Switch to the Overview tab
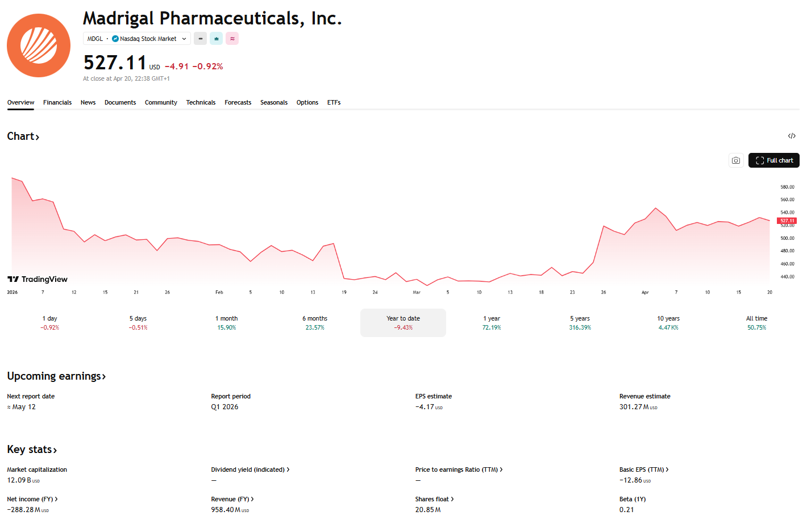Image resolution: width=807 pixels, height=532 pixels. [x=20, y=102]
